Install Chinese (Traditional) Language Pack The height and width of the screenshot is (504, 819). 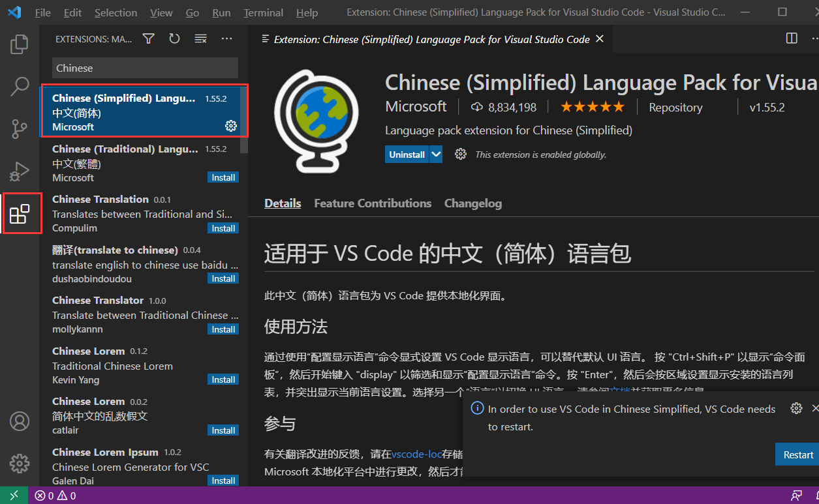pyautogui.click(x=223, y=177)
